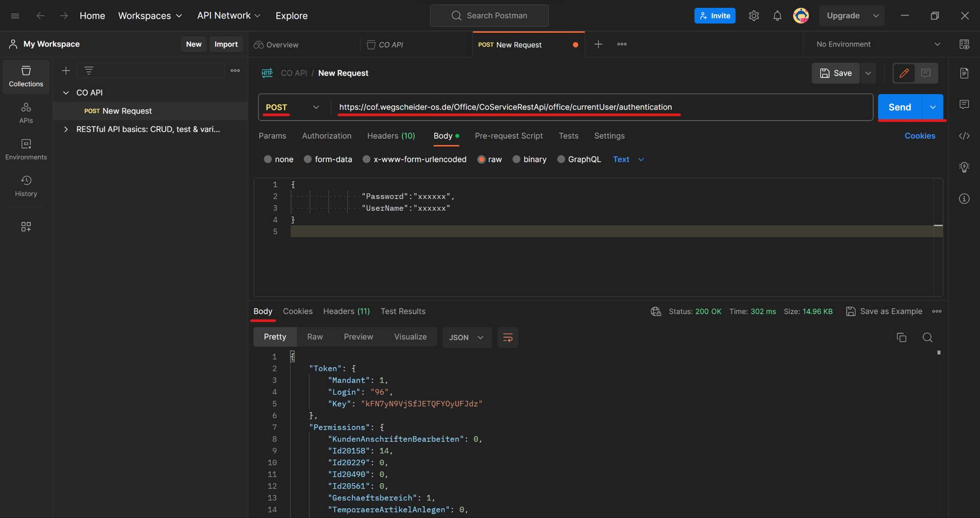Open documentation panel icon
Image resolution: width=980 pixels, height=518 pixels.
tap(964, 73)
